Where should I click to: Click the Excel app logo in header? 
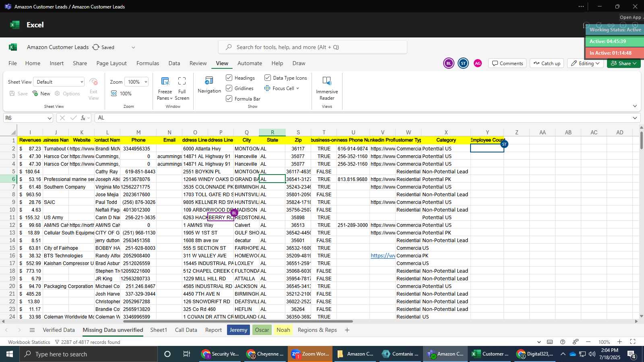point(15,25)
